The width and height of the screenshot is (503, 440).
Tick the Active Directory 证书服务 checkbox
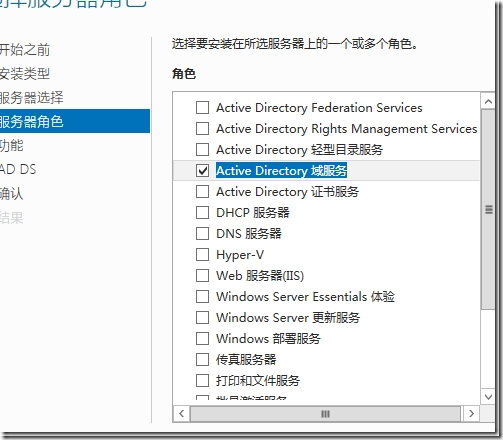[x=202, y=192]
